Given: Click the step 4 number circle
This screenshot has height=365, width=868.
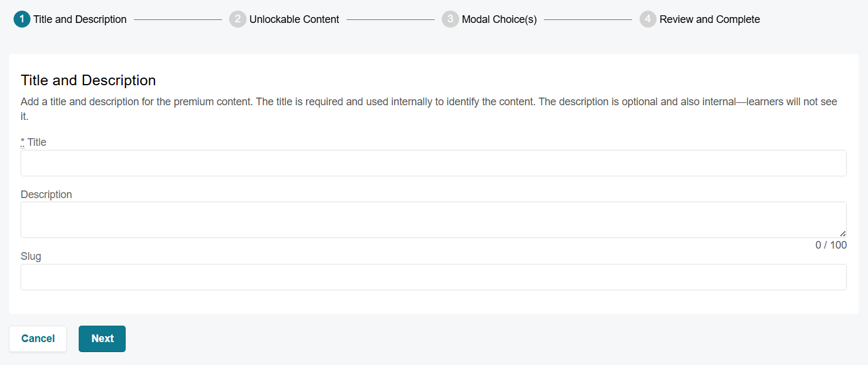Looking at the screenshot, I should click(x=648, y=19).
